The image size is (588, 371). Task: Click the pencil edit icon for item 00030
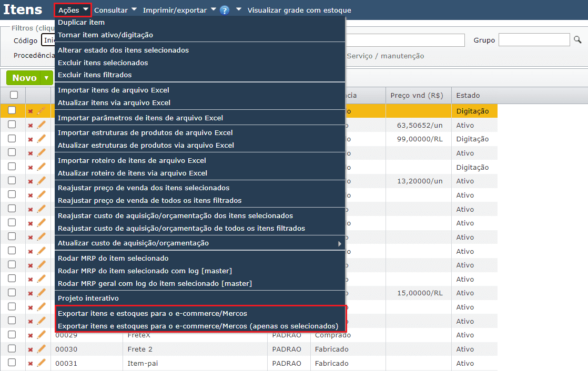point(42,349)
